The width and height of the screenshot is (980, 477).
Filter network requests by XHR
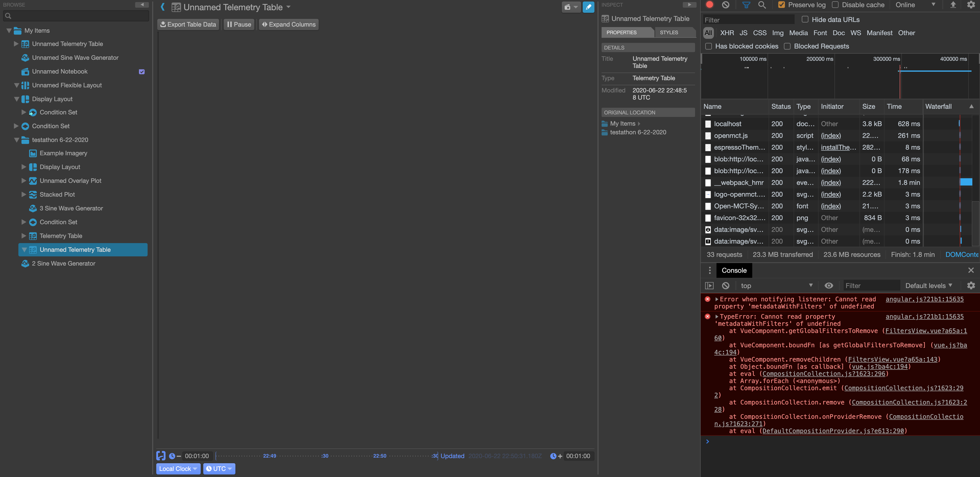tap(727, 33)
